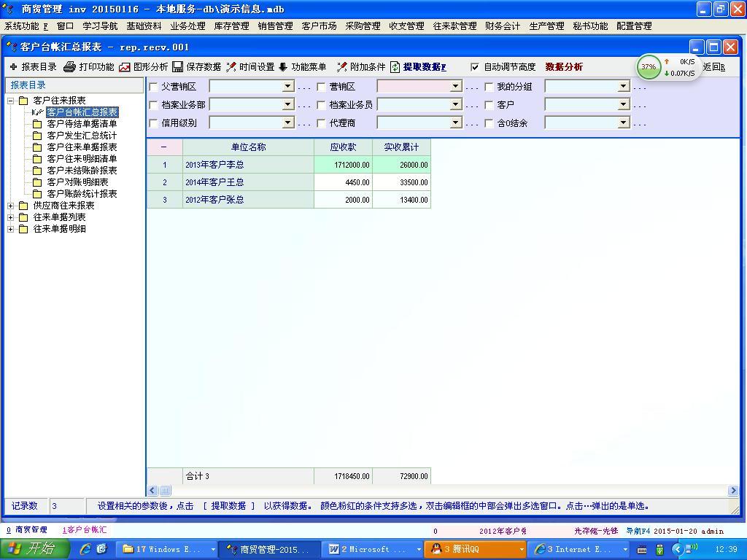The height and width of the screenshot is (560, 747).
Task: Enable the 父营销区 filter checkbox
Action: (153, 87)
